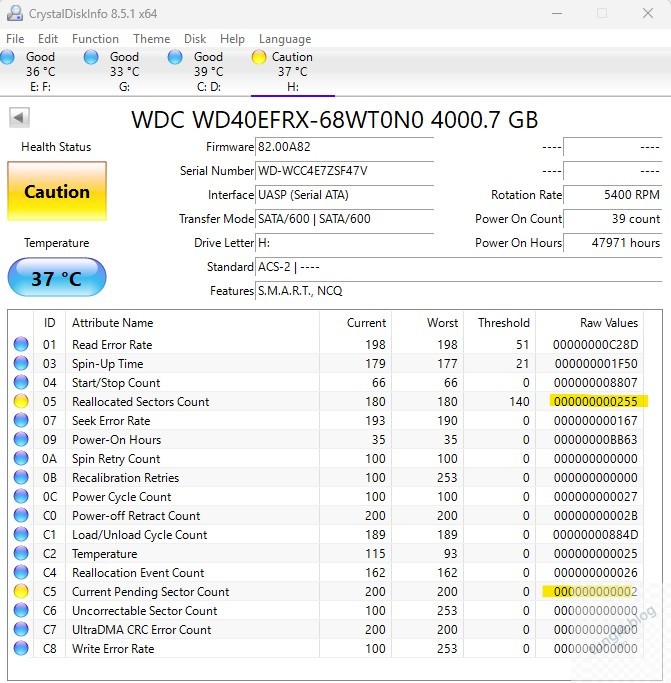671x683 pixels.
Task: Click the status icon of Reallocation Event Count
Action: (x=21, y=572)
